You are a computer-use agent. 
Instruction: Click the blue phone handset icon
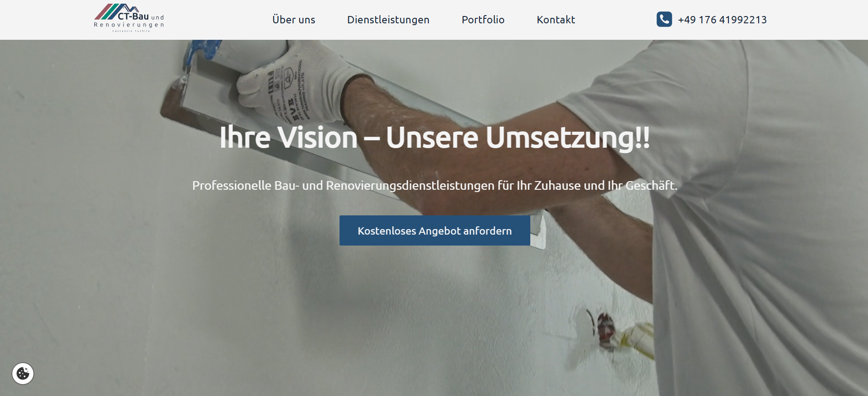coord(664,19)
